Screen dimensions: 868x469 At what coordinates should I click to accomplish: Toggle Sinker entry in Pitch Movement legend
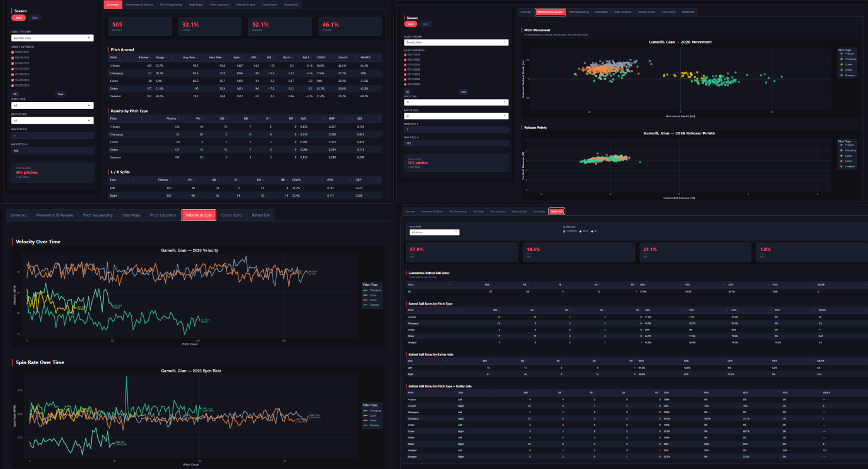[x=846, y=70]
